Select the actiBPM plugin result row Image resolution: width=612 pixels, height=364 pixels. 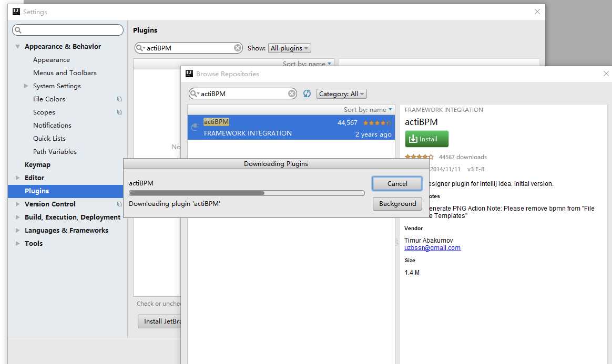[x=291, y=128]
